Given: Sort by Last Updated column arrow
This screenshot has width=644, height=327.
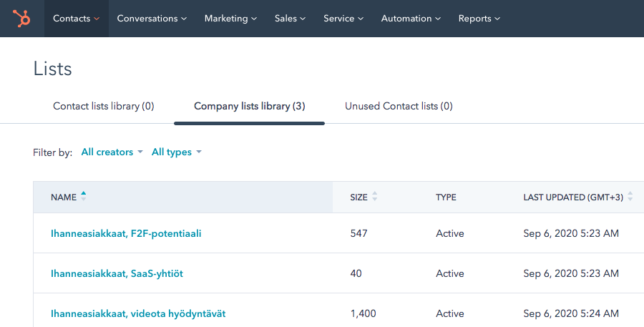Looking at the screenshot, I should [630, 197].
